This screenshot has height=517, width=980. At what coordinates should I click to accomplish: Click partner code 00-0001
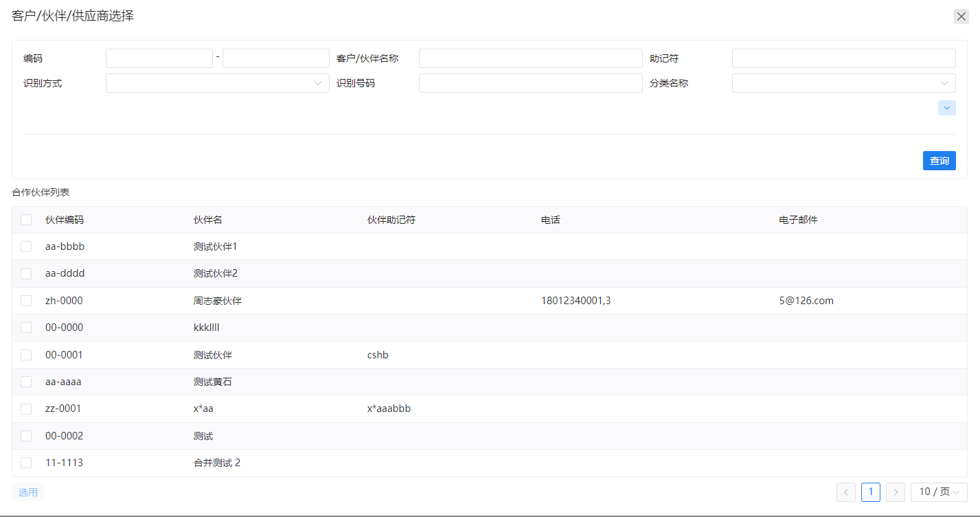point(64,355)
